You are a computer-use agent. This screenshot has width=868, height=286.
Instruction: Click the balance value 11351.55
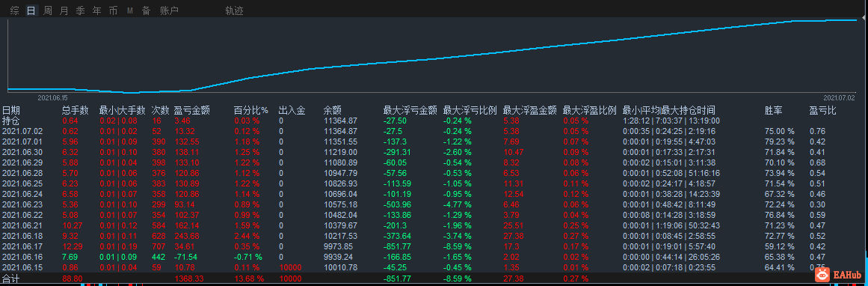pos(340,142)
